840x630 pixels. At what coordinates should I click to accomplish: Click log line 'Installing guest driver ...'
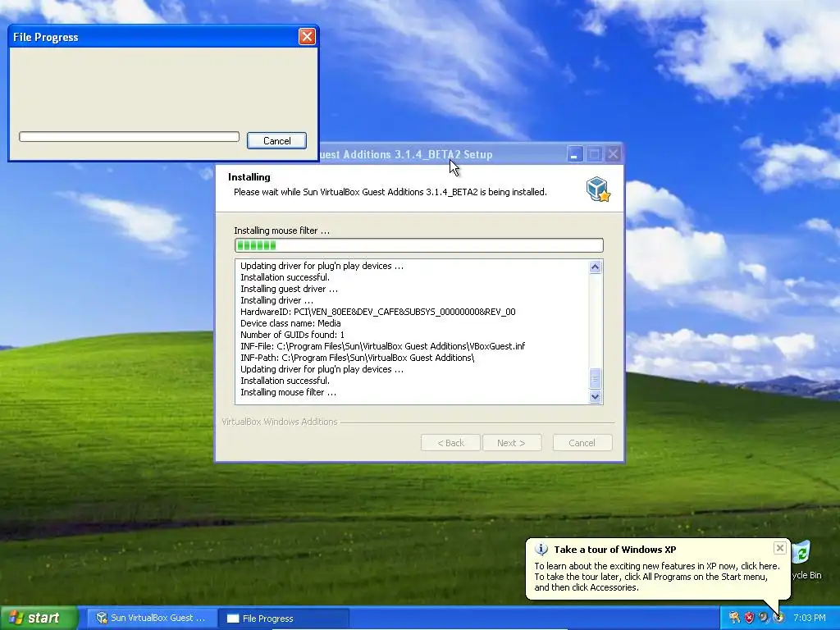click(289, 289)
